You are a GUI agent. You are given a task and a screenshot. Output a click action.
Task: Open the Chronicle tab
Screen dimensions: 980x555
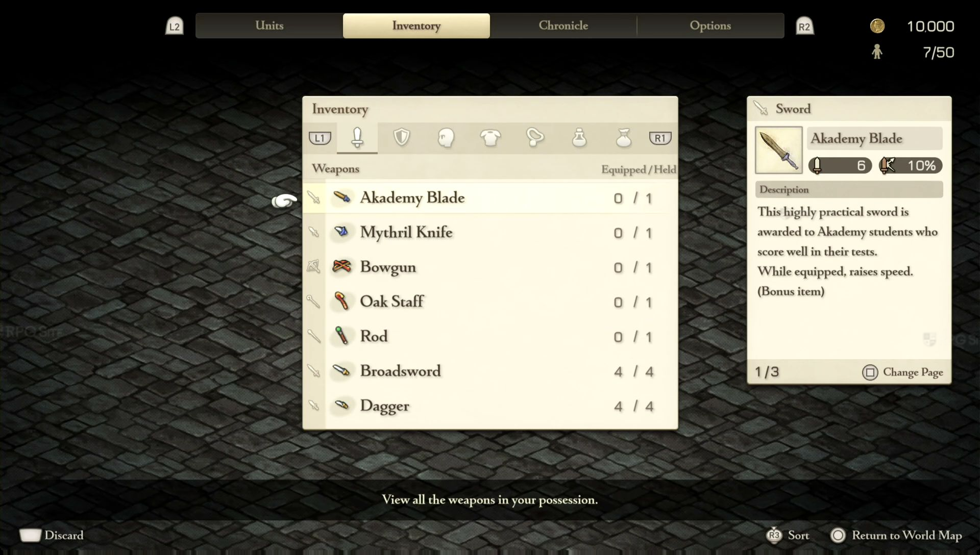click(563, 26)
